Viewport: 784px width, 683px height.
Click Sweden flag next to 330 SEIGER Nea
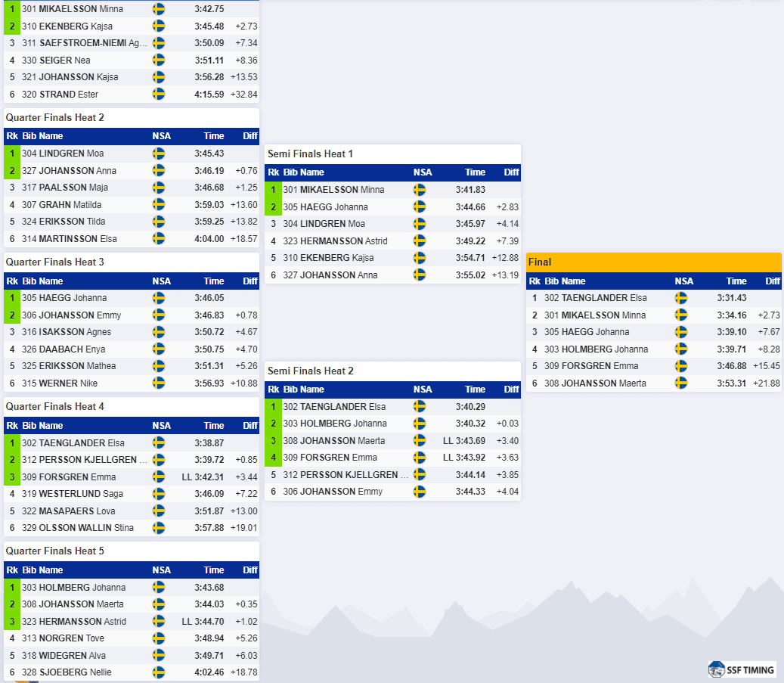[159, 60]
